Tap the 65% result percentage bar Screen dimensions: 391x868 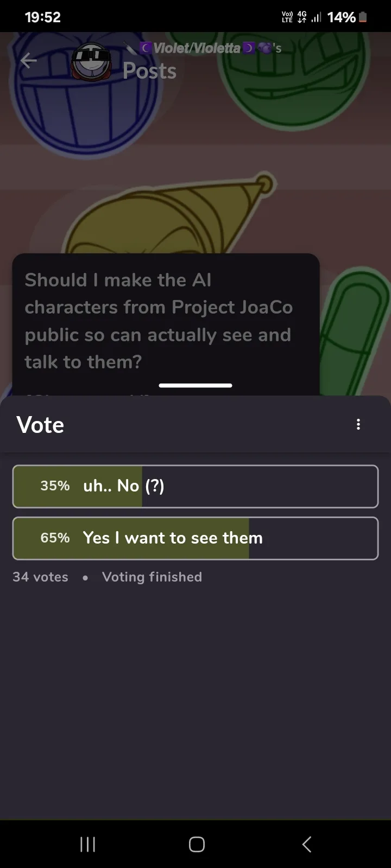(x=131, y=538)
